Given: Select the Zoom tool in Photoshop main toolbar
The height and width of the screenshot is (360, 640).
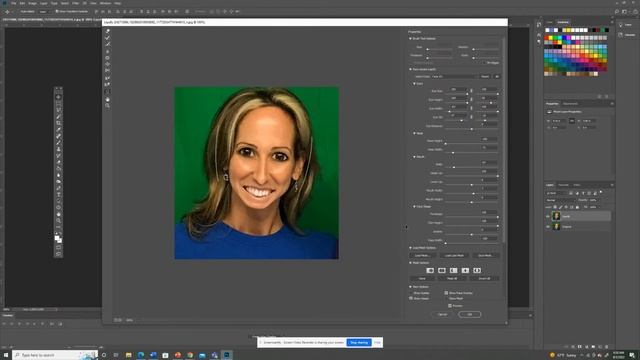Looking at the screenshot, I should pos(58,220).
